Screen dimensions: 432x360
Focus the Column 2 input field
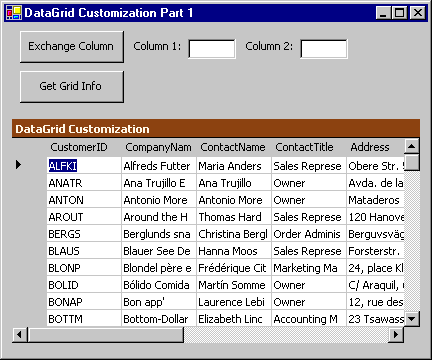click(324, 49)
